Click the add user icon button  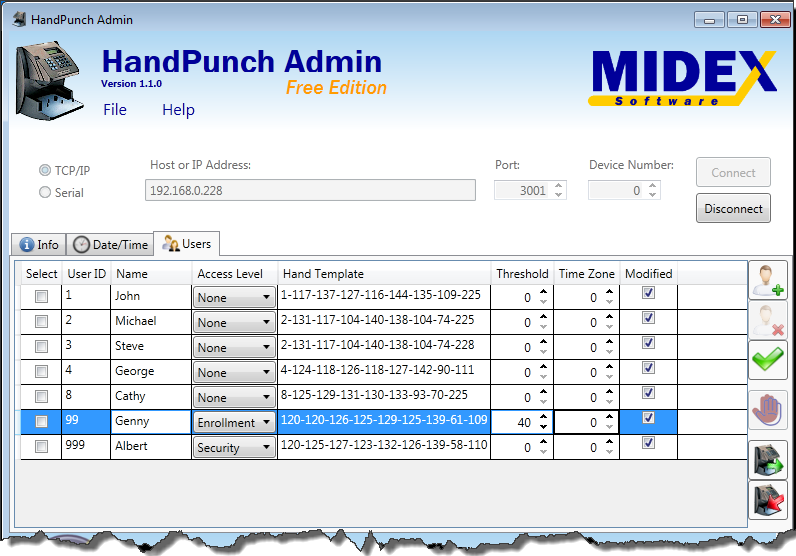pos(768,279)
